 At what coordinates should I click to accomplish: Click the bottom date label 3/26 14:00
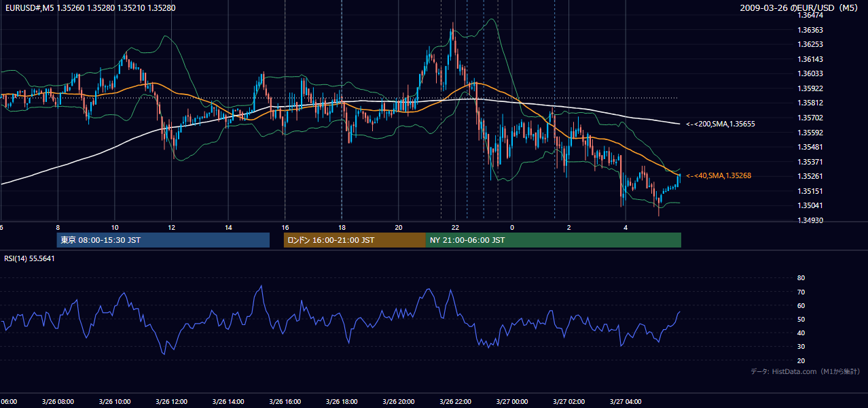pos(228,402)
